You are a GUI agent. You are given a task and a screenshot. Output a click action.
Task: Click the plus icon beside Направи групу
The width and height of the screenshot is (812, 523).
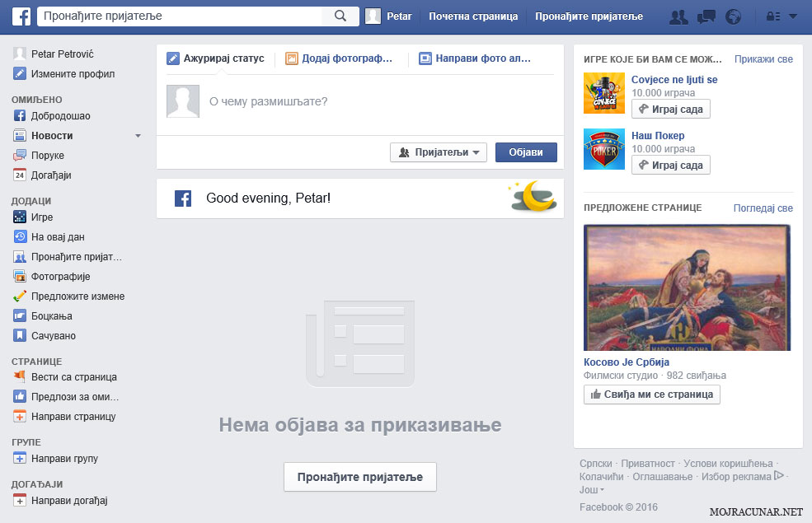coord(20,458)
